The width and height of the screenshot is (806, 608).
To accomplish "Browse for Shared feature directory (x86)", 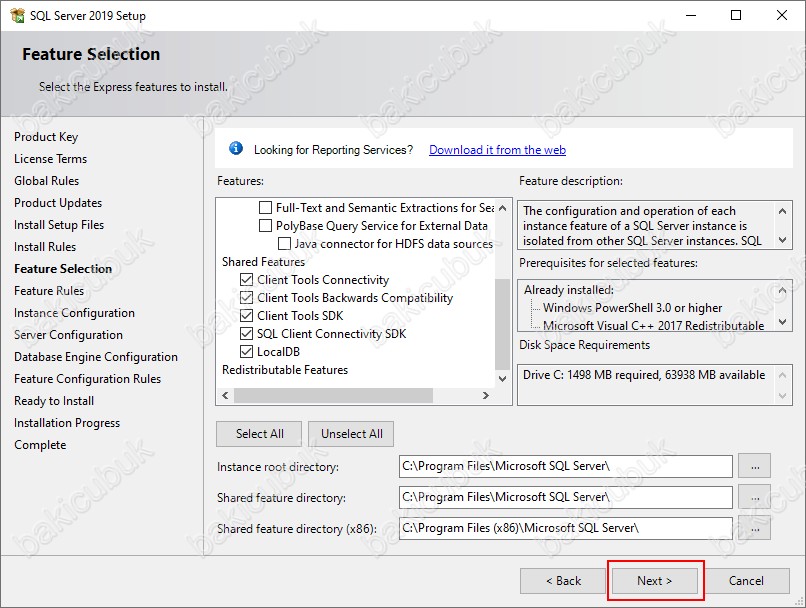I will [x=755, y=528].
